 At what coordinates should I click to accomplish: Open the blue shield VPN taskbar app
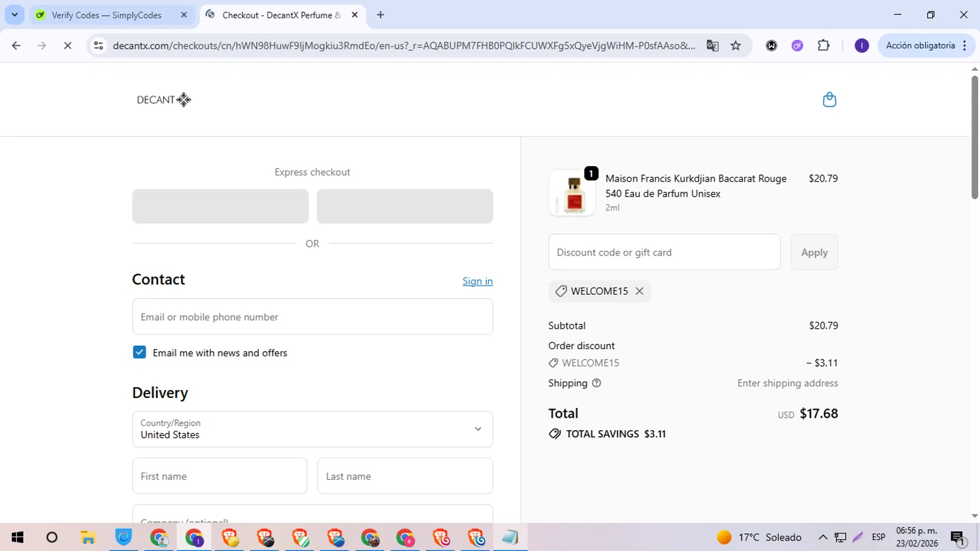tap(123, 537)
